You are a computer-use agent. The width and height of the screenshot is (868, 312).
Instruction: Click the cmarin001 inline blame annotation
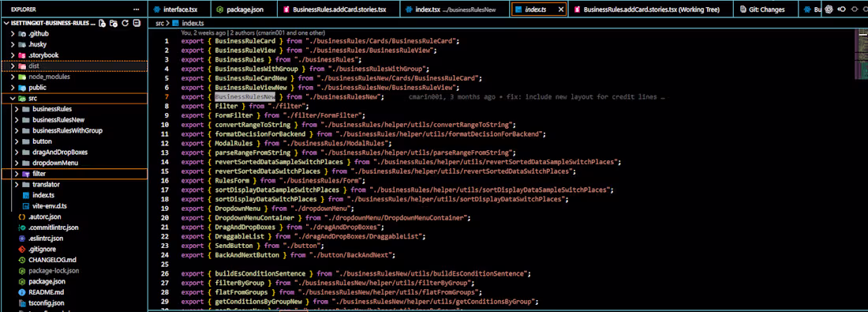[x=537, y=97]
